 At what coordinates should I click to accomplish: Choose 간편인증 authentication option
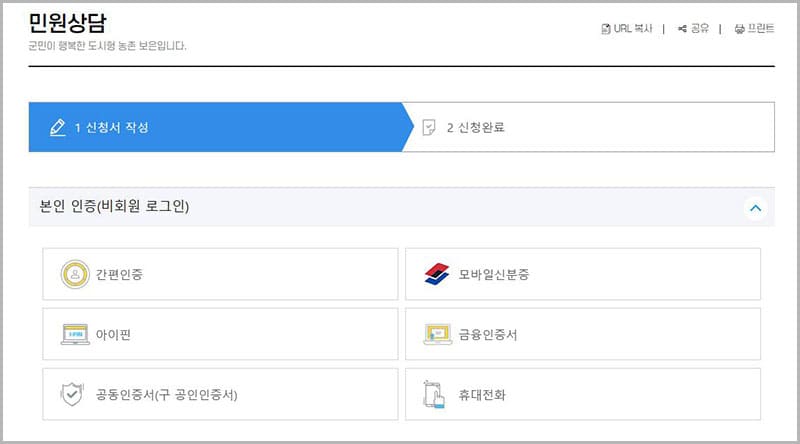(x=219, y=274)
